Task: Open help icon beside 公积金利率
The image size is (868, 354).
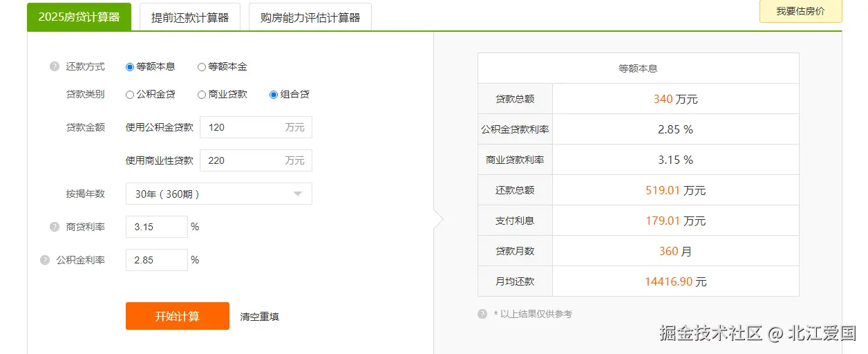Action: point(45,260)
